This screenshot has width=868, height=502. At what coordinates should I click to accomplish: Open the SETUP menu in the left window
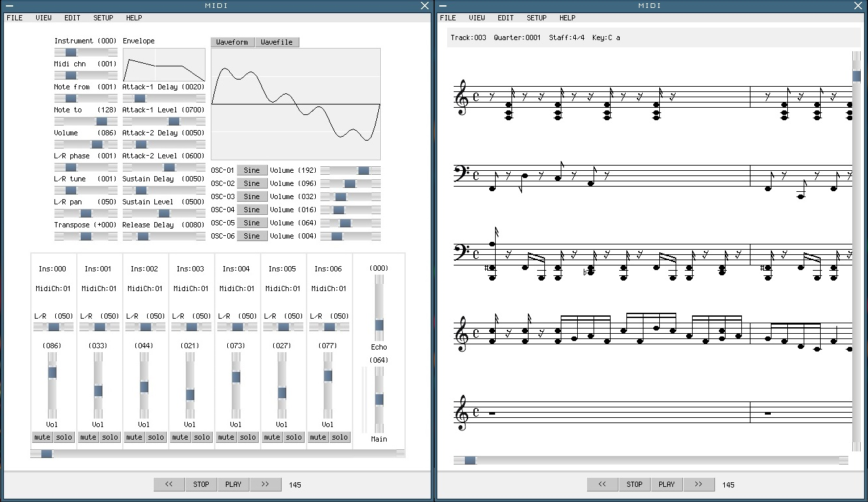tap(103, 18)
